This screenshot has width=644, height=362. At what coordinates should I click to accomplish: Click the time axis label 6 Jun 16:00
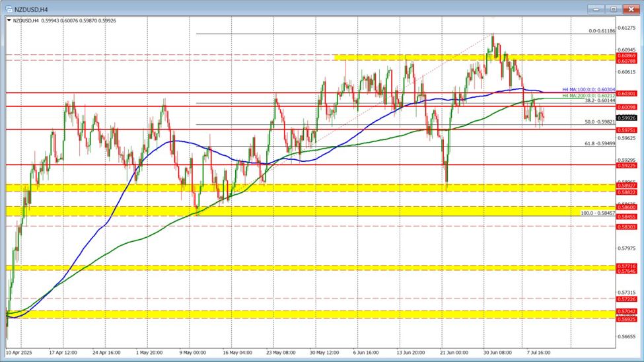point(366,353)
